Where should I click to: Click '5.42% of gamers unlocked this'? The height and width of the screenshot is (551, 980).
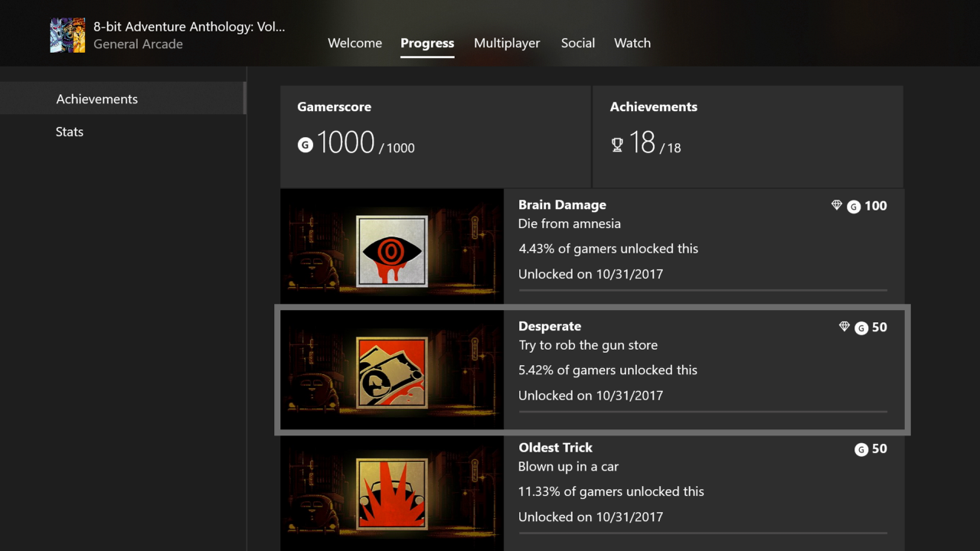pyautogui.click(x=608, y=370)
